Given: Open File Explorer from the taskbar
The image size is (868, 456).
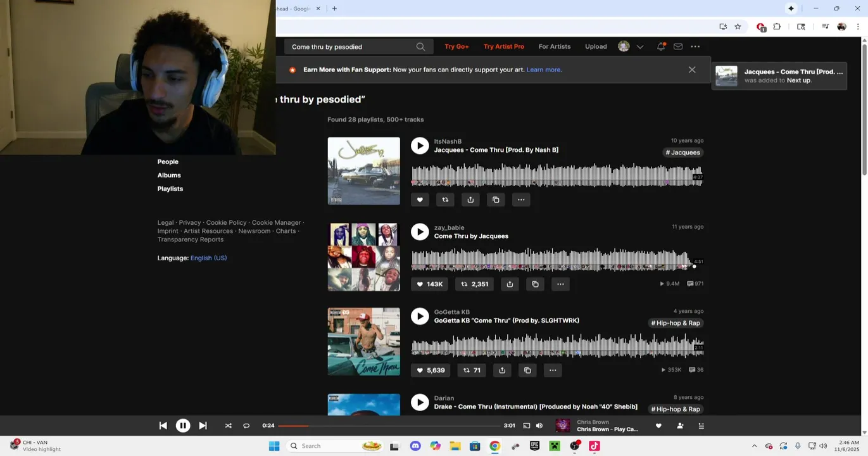Looking at the screenshot, I should coord(455,446).
